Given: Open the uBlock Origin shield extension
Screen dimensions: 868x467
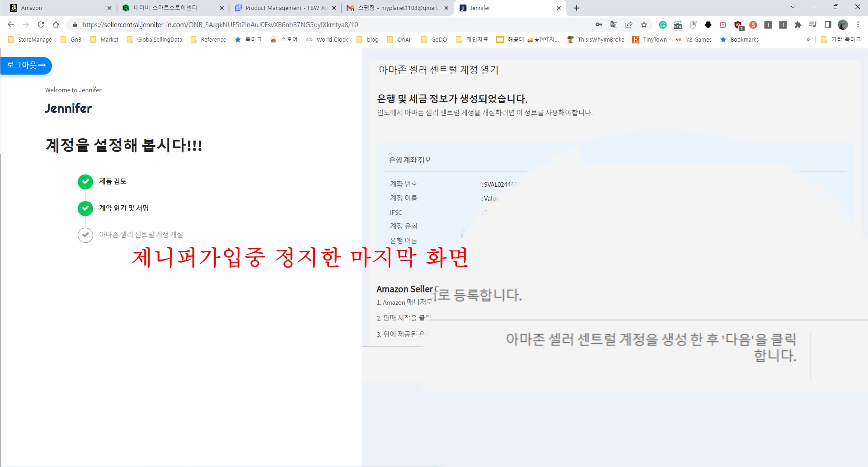Looking at the screenshot, I should [738, 25].
